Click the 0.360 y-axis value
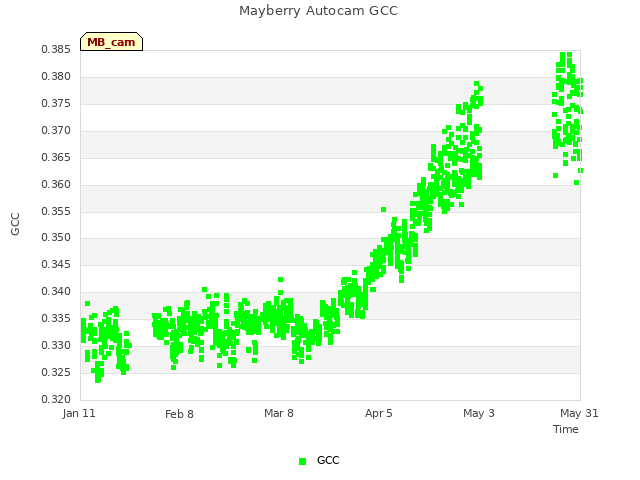Screen dimensions: 640x480 tap(56, 184)
